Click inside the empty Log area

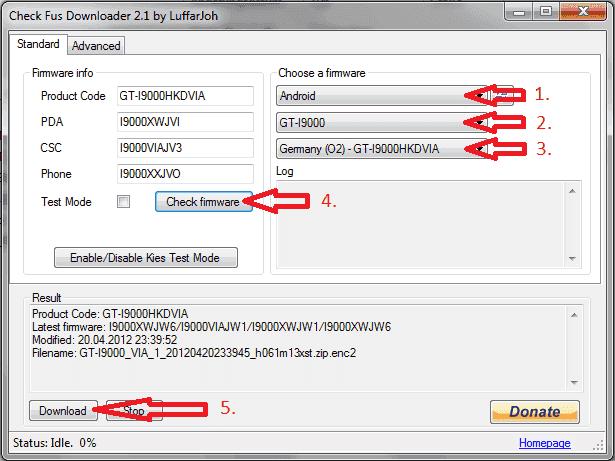click(421, 224)
